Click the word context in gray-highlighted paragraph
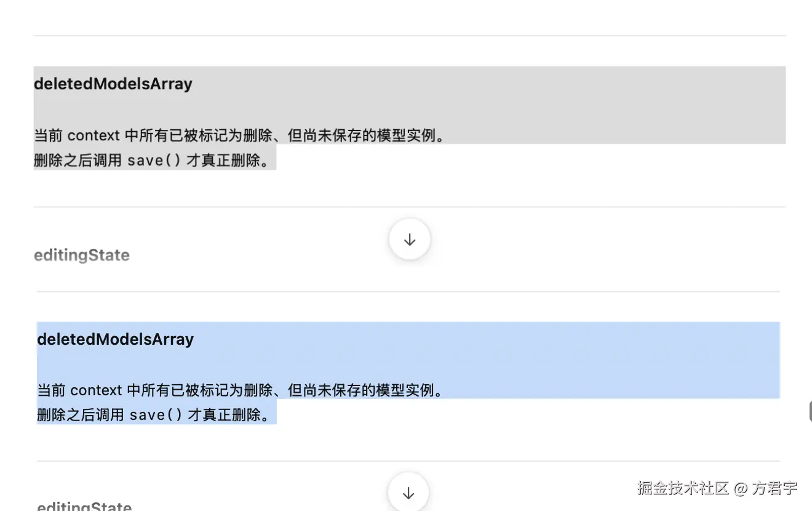 coord(94,135)
